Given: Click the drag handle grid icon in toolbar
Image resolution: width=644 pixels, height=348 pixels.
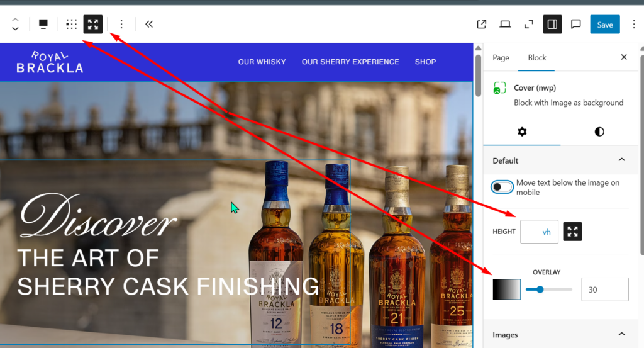Looking at the screenshot, I should click(72, 25).
